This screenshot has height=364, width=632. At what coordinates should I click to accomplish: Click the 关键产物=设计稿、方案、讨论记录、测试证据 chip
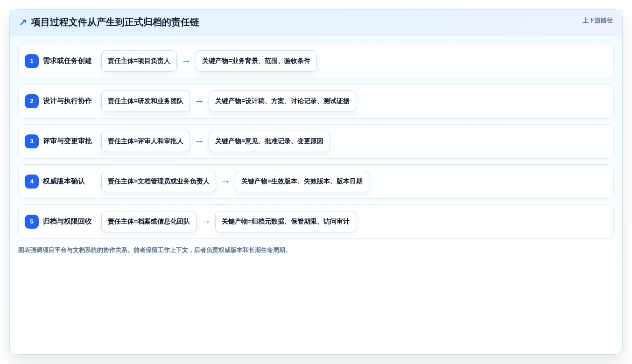pos(282,101)
